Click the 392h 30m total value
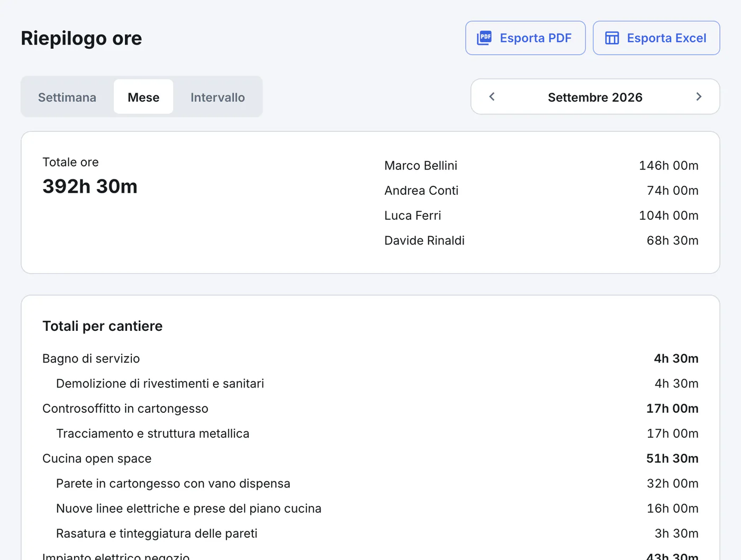The height and width of the screenshot is (560, 741). pos(90,186)
